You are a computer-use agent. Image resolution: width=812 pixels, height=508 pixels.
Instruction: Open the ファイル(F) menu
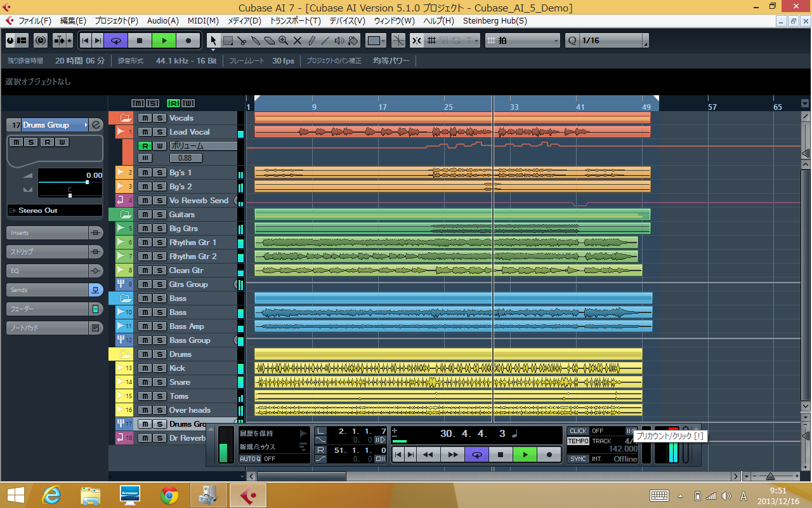[35, 20]
